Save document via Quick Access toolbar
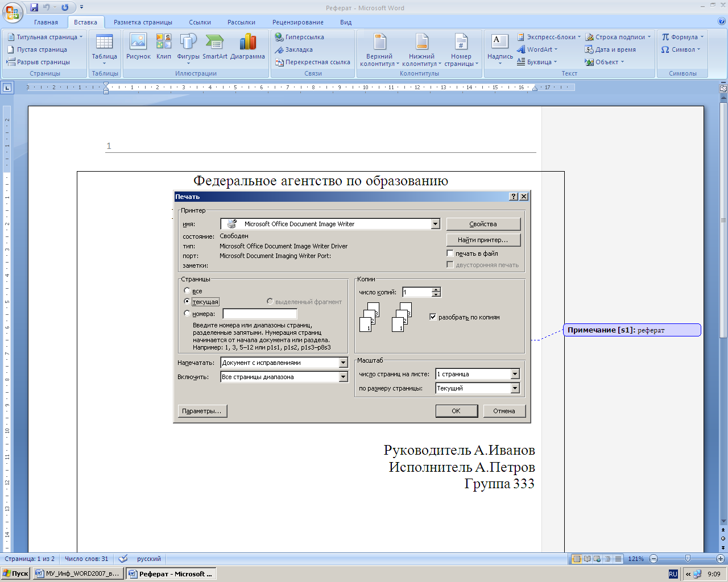This screenshot has width=728, height=582. coord(34,7)
